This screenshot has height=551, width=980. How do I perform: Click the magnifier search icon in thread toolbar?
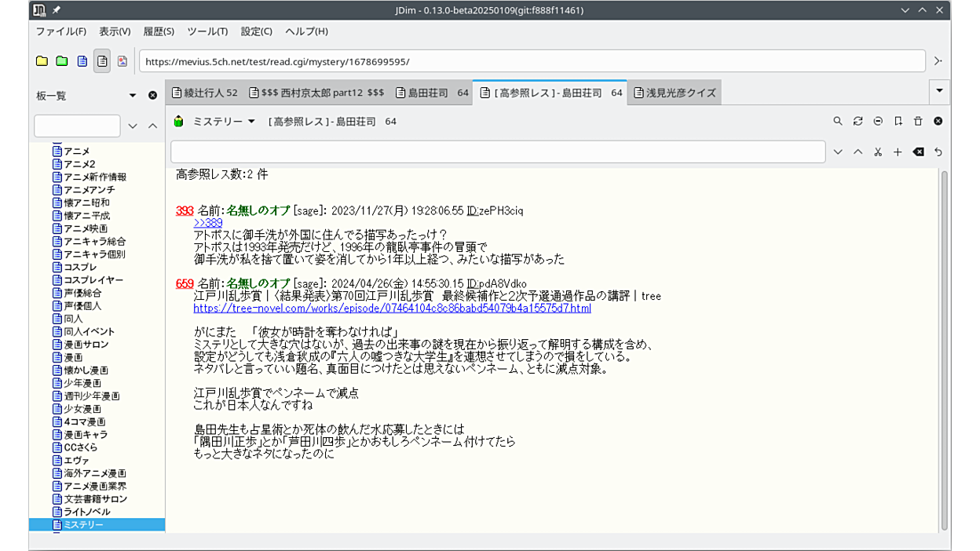[x=838, y=122]
